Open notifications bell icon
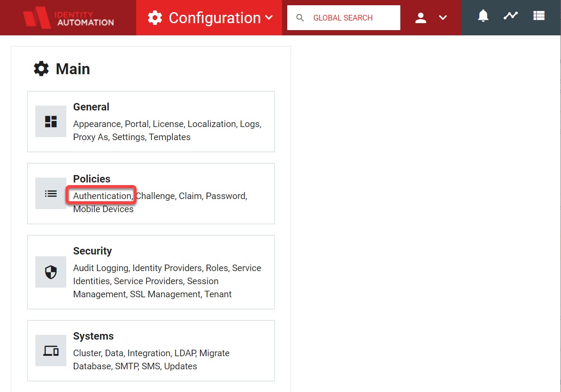The height and width of the screenshot is (392, 561). (x=483, y=16)
